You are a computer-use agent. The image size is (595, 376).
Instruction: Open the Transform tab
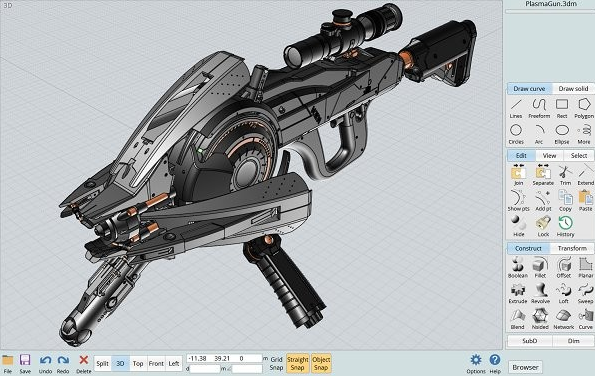tap(572, 248)
